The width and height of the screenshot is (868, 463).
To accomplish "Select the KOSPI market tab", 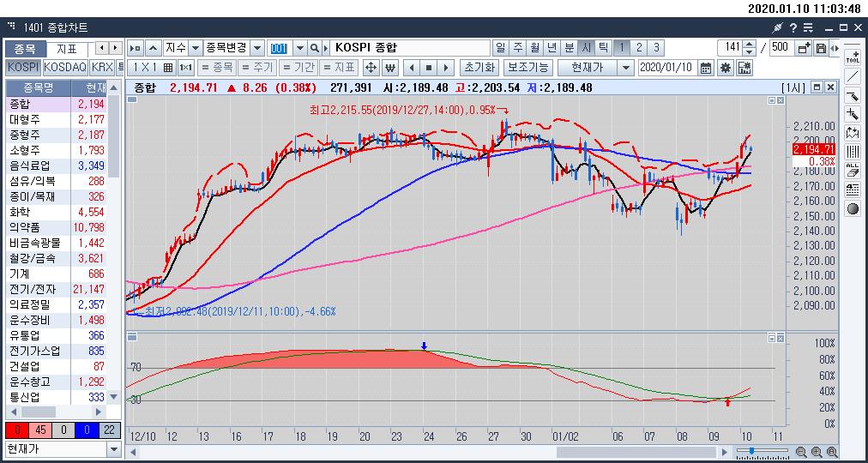I will click(23, 68).
